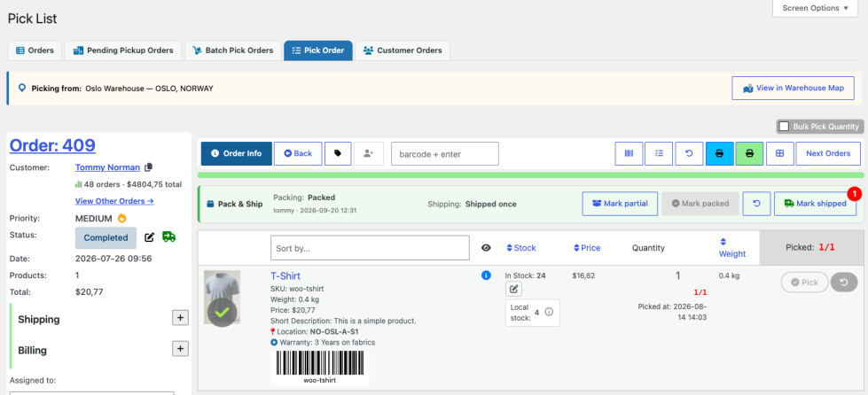Click the reset icon left of blue printer
This screenshot has width=868, height=395.
(x=689, y=154)
